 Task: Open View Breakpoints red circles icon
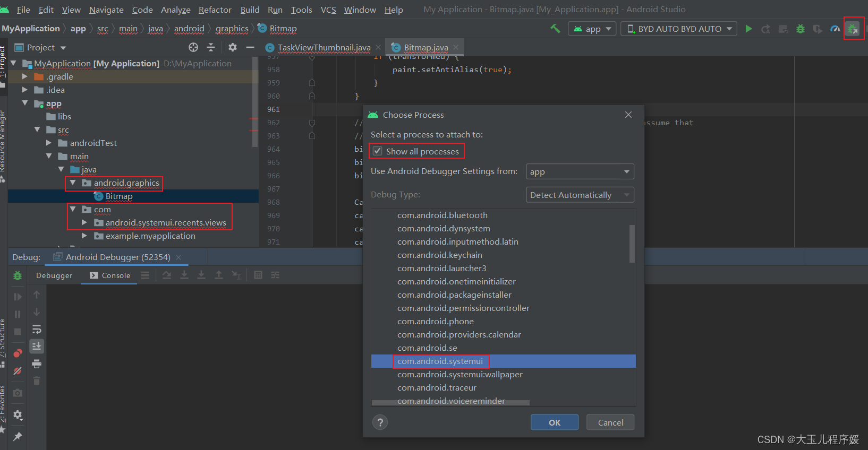tap(18, 353)
